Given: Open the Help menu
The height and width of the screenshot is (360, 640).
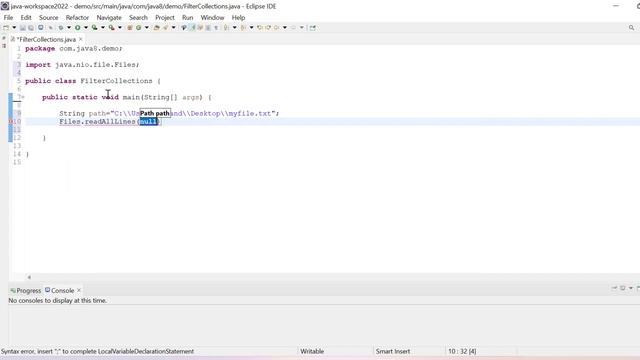Looking at the screenshot, I should point(238,18).
